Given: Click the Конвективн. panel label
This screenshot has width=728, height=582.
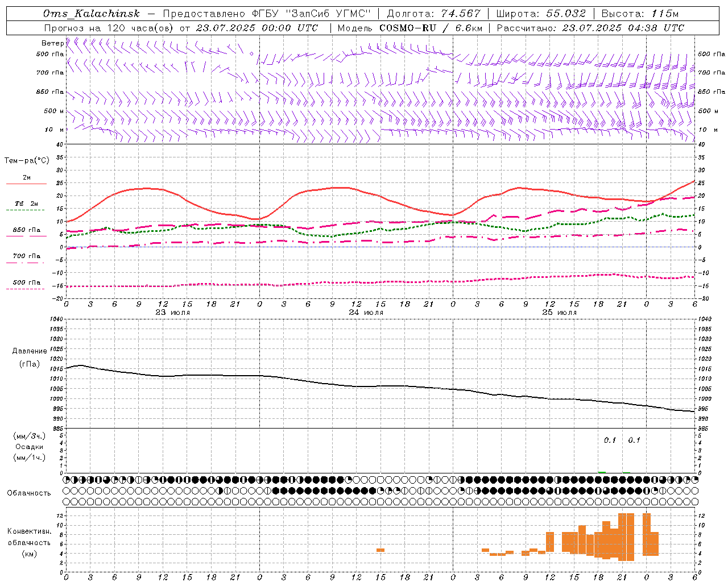Looking at the screenshot, I should pos(30,531).
